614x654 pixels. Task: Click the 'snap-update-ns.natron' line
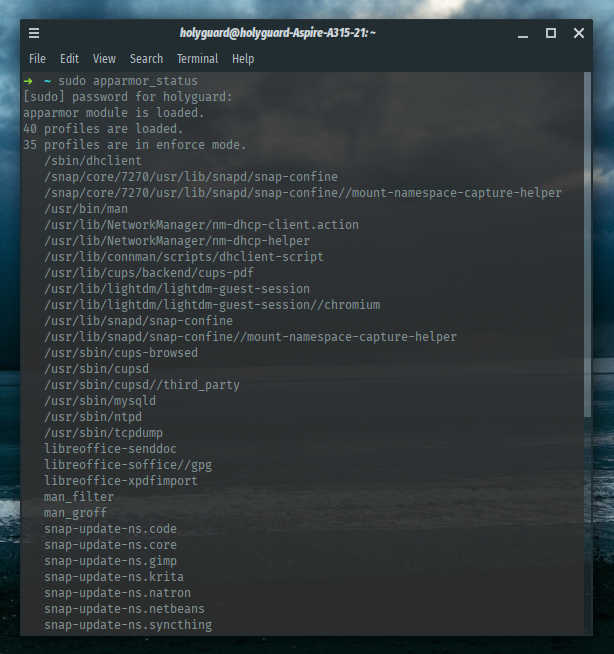click(118, 592)
